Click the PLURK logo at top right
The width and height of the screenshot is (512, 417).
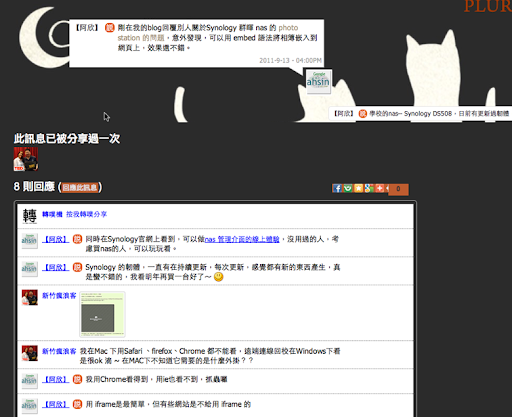(x=488, y=6)
